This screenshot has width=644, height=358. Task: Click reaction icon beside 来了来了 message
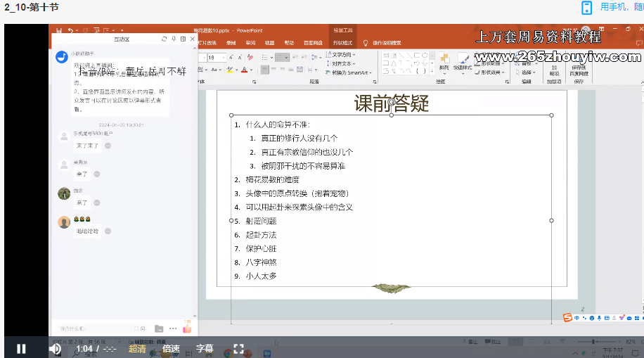pos(108,146)
